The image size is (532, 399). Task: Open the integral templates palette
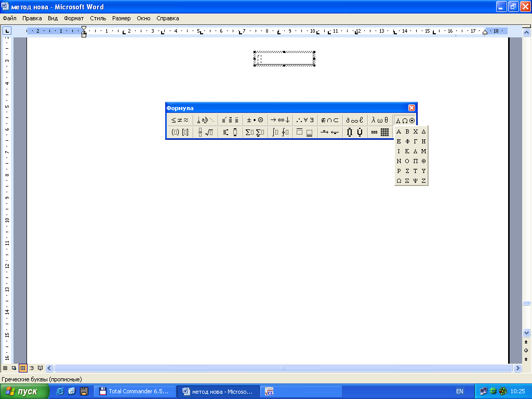(x=280, y=132)
